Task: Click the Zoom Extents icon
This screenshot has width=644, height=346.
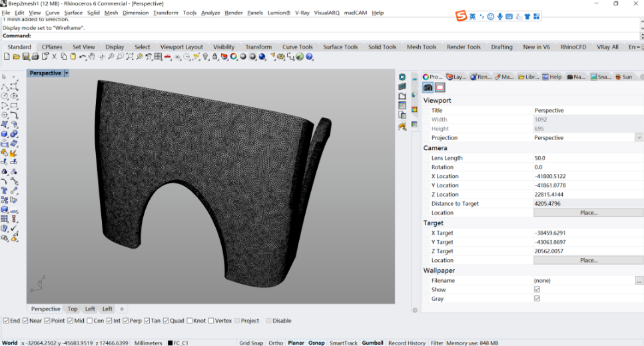Action: [130, 57]
